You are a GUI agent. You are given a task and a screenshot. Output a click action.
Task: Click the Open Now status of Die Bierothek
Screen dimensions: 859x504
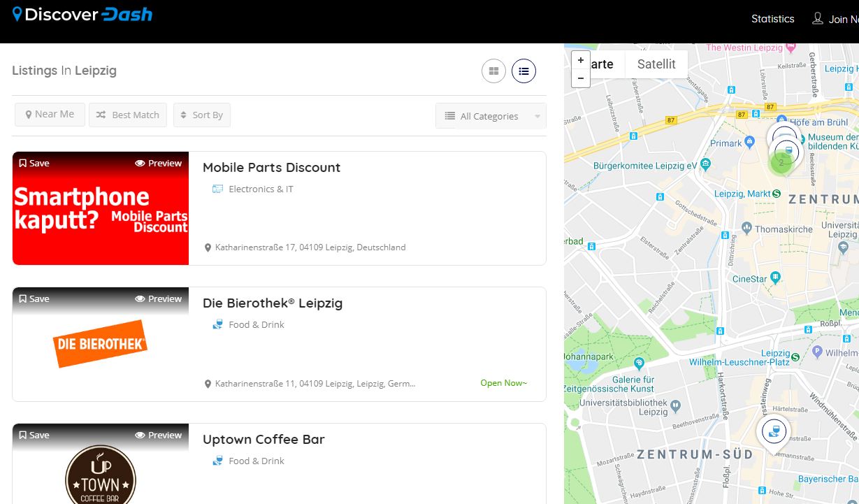pos(504,383)
